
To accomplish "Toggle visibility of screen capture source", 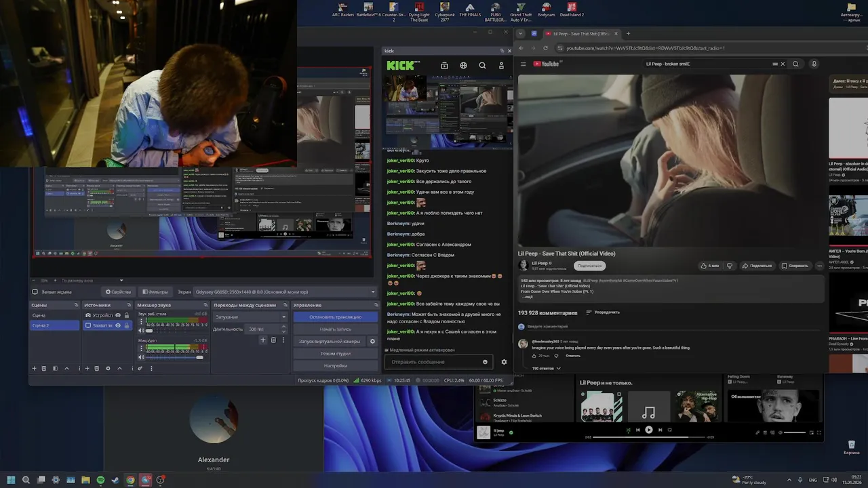I will (118, 325).
